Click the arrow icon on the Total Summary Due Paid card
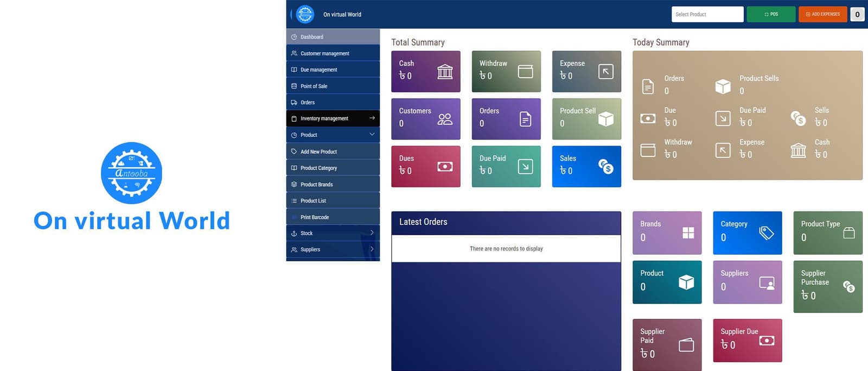 [x=525, y=166]
